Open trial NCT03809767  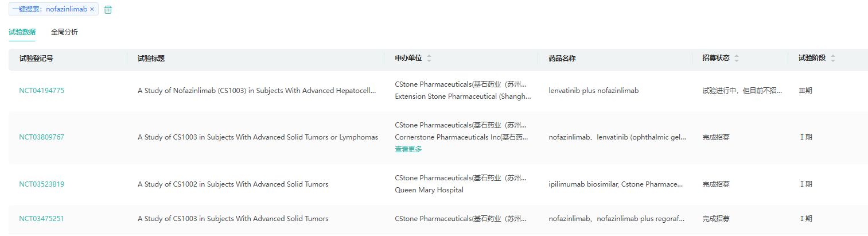pyautogui.click(x=41, y=137)
